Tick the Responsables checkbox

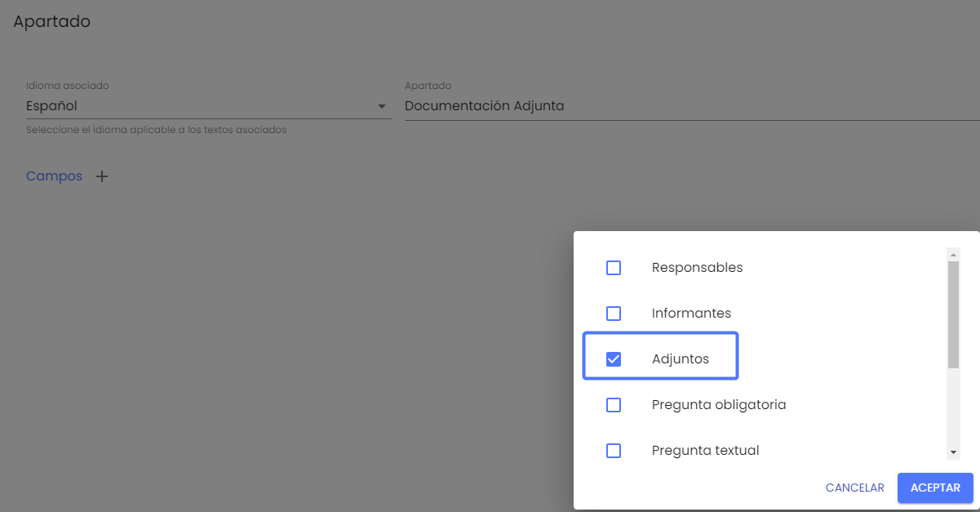pos(614,268)
